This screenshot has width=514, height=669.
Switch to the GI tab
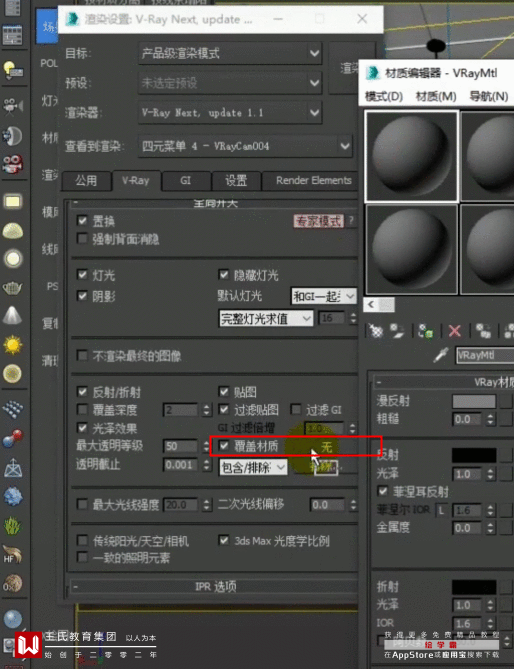(x=186, y=181)
